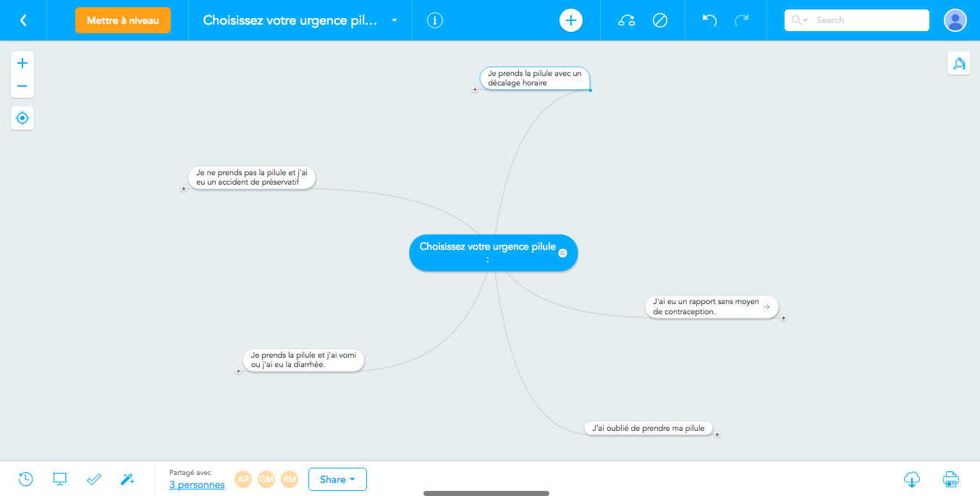Screen dimensions: 980x496
Task: Expand the vomi ou diarrhée topic
Action: coord(238,371)
